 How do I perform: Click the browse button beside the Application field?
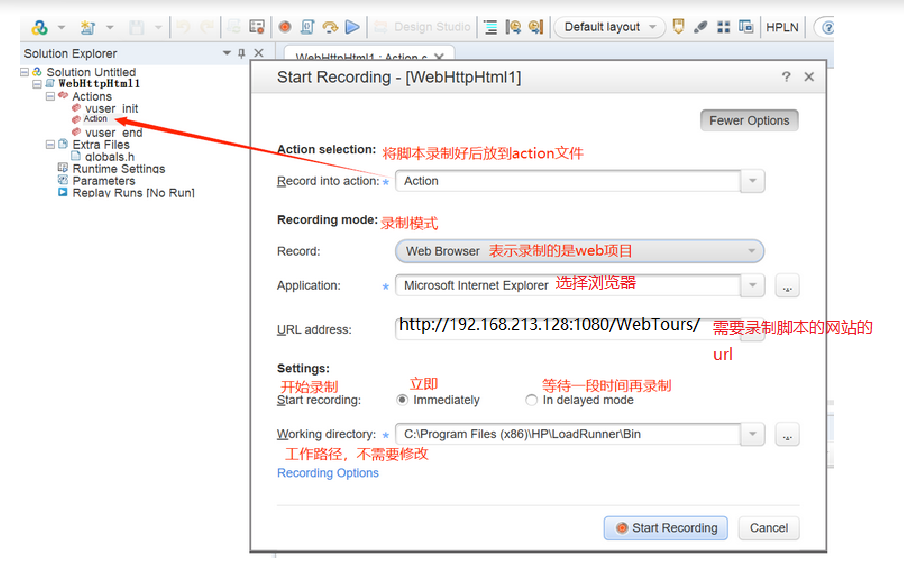787,285
